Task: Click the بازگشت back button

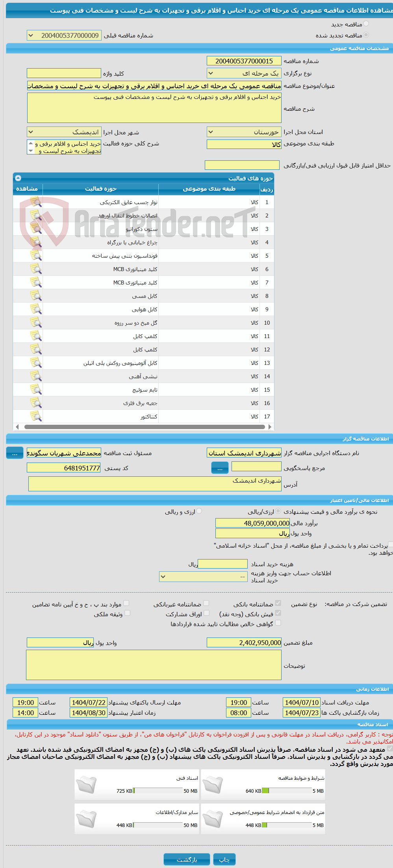Action: (x=187, y=859)
